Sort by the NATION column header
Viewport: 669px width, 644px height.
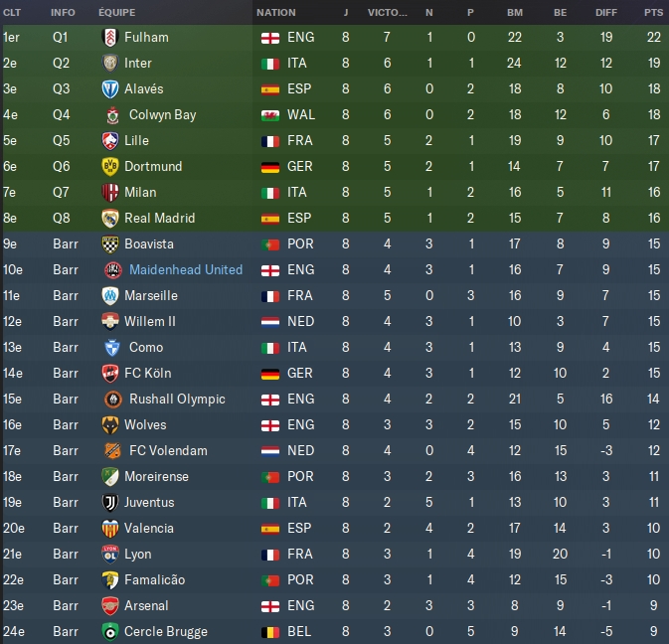275,13
